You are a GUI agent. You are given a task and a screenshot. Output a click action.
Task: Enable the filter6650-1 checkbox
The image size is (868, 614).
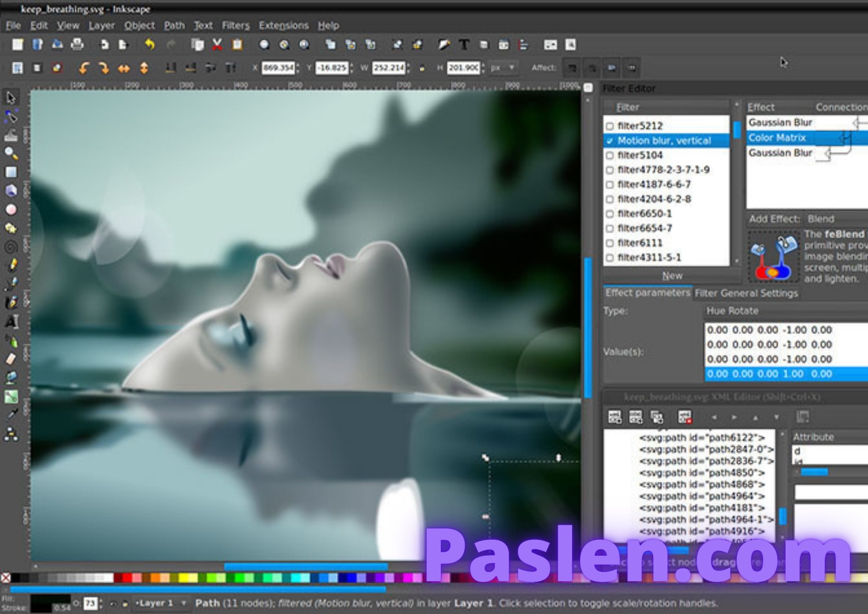coord(610,214)
